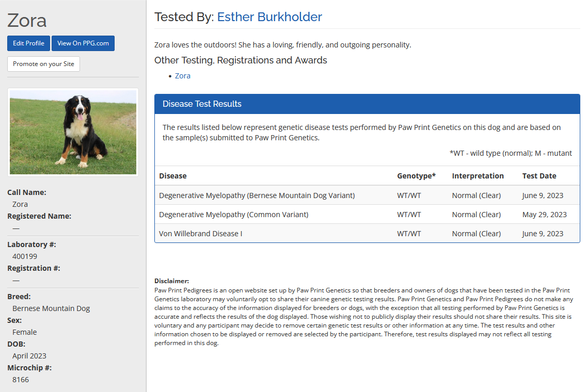Click the Test Date column header

point(539,176)
